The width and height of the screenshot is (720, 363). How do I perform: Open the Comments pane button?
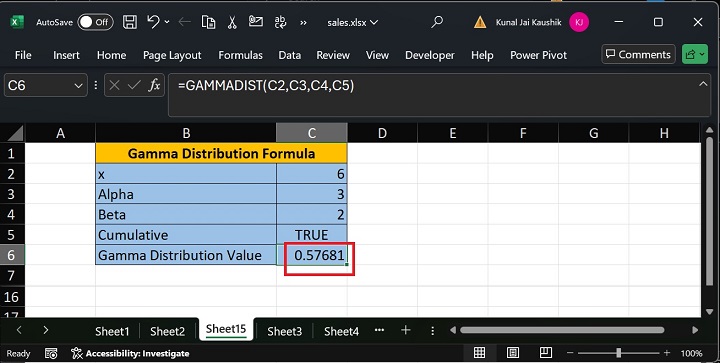click(638, 55)
